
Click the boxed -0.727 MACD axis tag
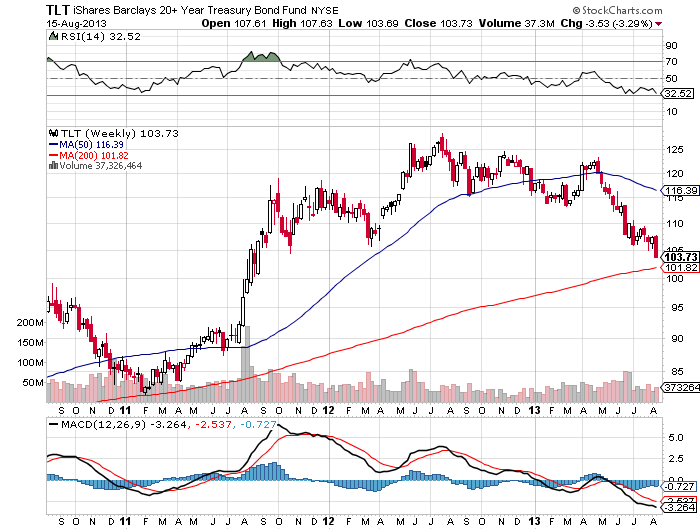point(678,486)
